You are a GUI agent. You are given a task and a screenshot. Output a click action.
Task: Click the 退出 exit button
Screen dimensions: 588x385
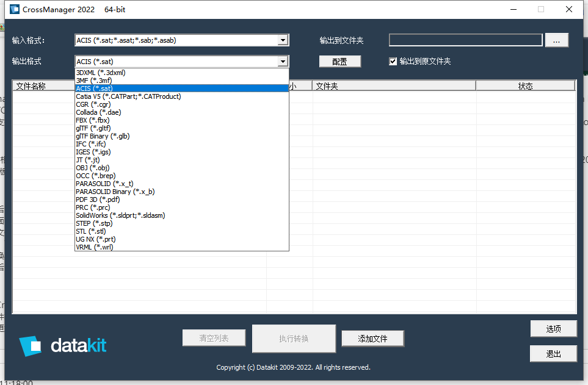click(553, 354)
